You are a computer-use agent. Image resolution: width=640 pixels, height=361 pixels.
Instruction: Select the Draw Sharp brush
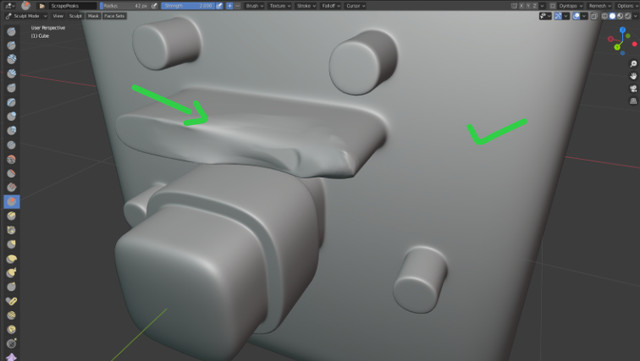[x=11, y=45]
